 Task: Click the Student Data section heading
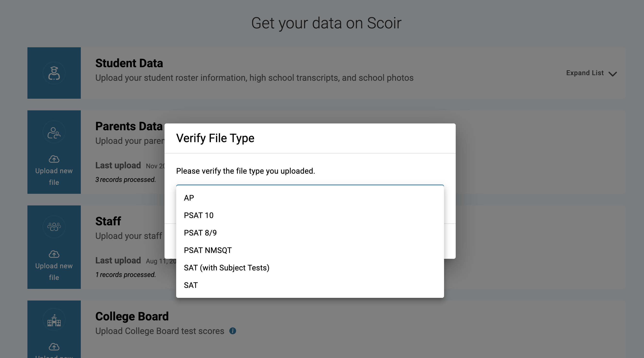(129, 63)
